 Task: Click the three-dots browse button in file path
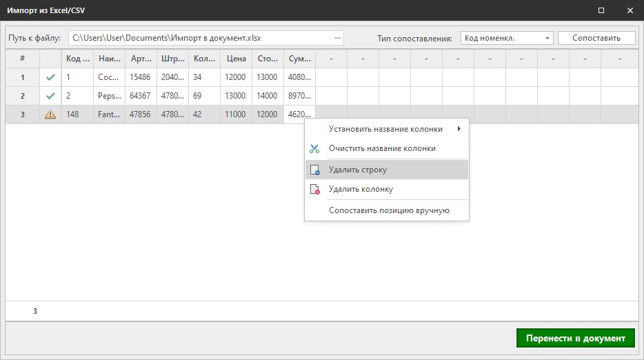(x=337, y=38)
